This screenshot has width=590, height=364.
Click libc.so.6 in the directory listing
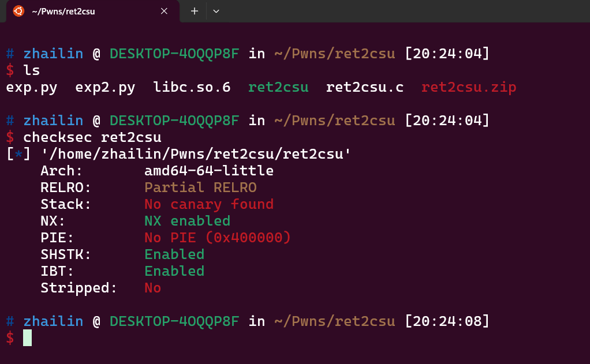(192, 88)
